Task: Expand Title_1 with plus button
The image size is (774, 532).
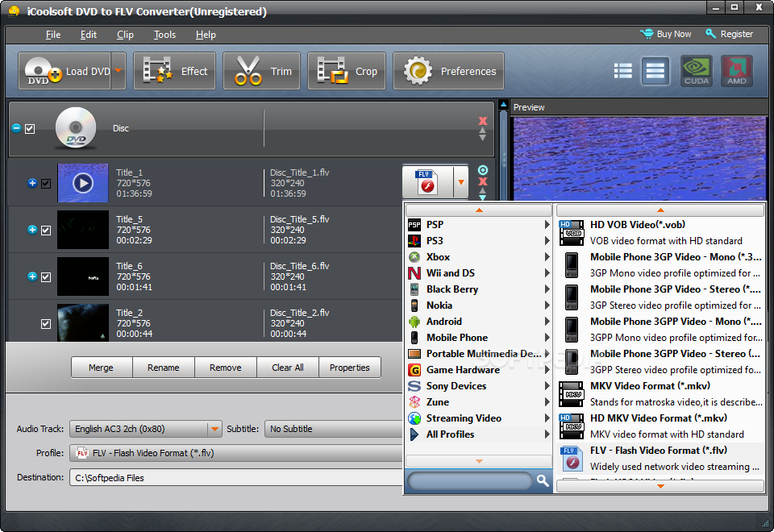Action: [x=32, y=183]
